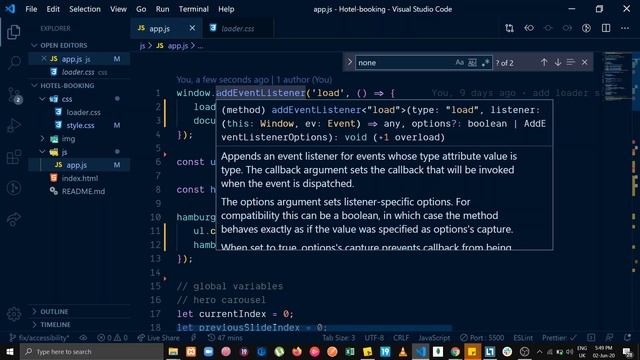Open File Explorer from the taskbar
Screen dimensions: 640x360
(x=173, y=351)
